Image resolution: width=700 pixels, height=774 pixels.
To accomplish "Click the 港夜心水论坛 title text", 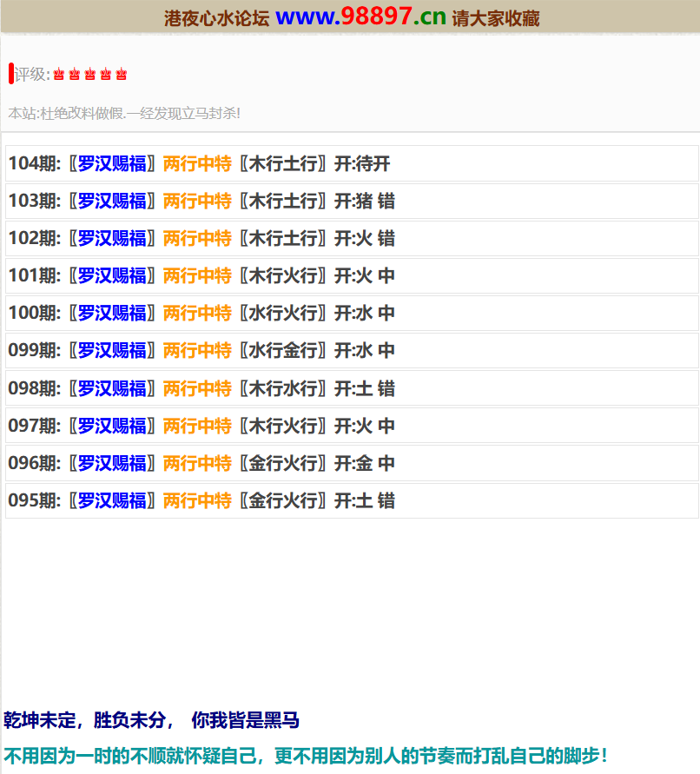I will (216, 18).
